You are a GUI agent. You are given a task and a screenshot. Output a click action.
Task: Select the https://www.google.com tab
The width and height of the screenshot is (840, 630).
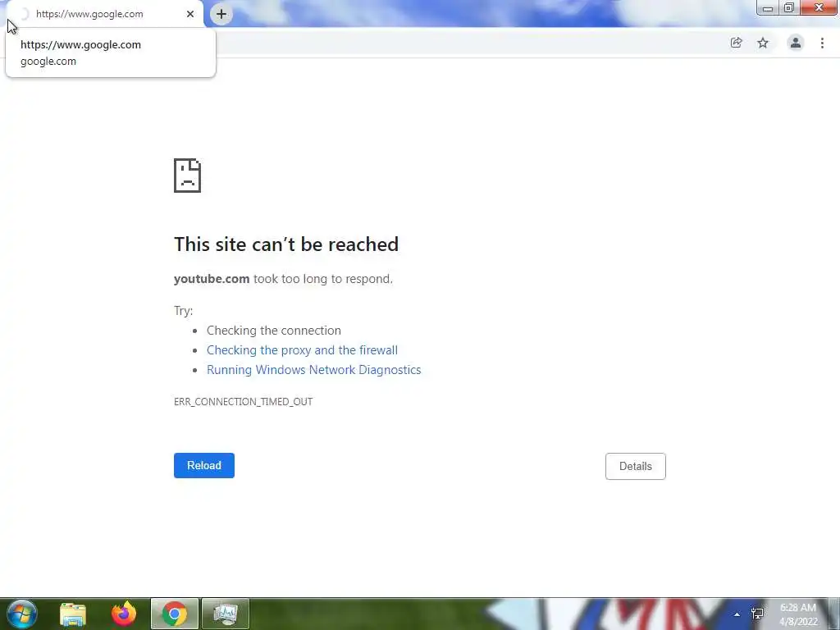[104, 14]
